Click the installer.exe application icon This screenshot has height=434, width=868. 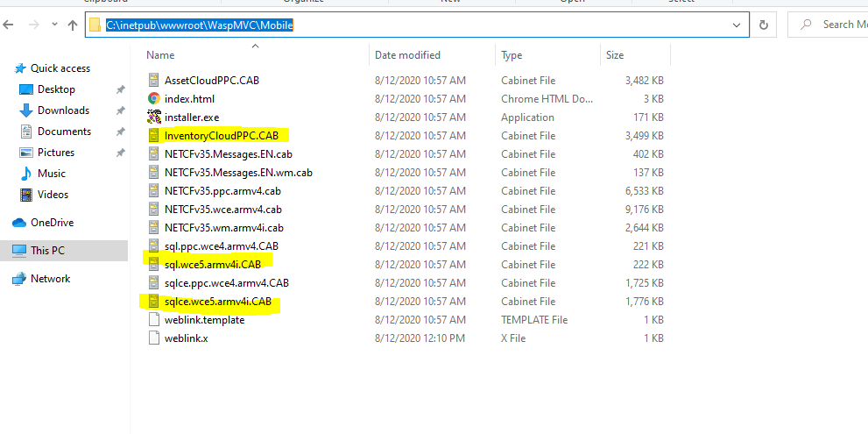(154, 117)
